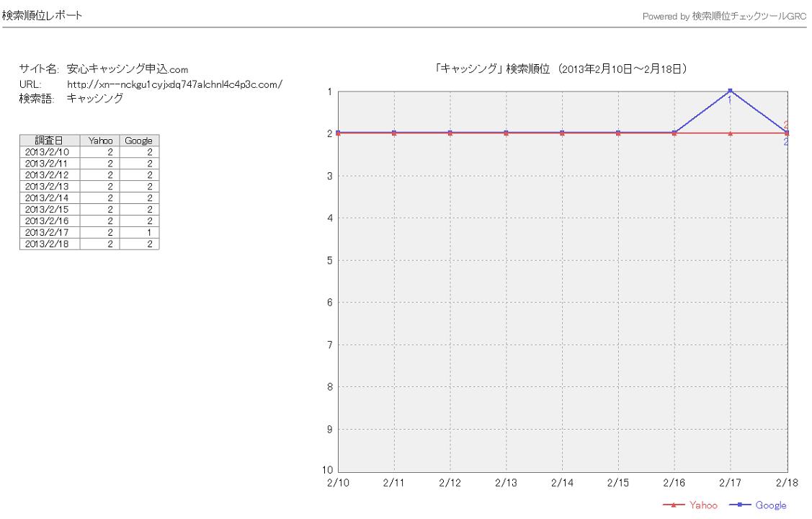Select the Yahoo legend entry below the chart
812x519 pixels.
pyautogui.click(x=690, y=505)
